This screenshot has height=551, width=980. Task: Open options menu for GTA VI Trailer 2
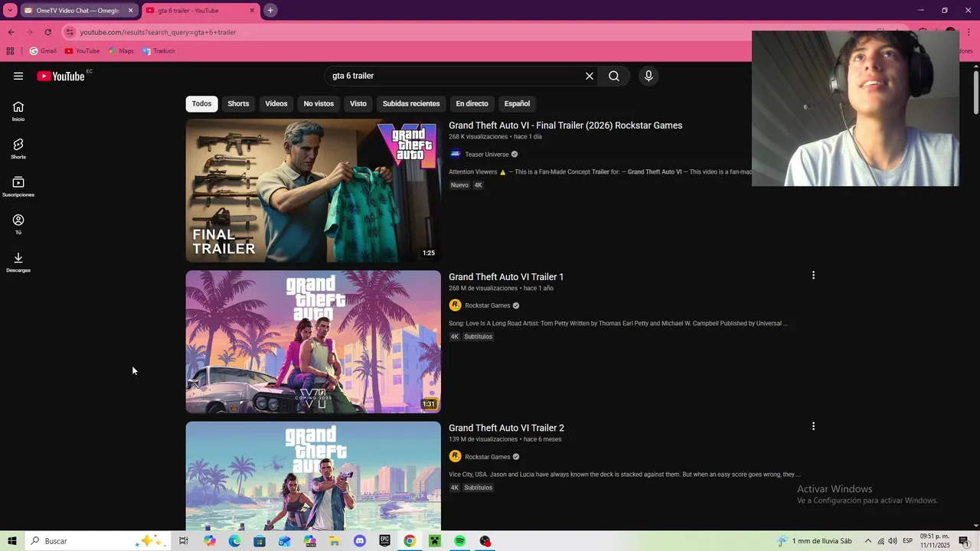point(813,426)
